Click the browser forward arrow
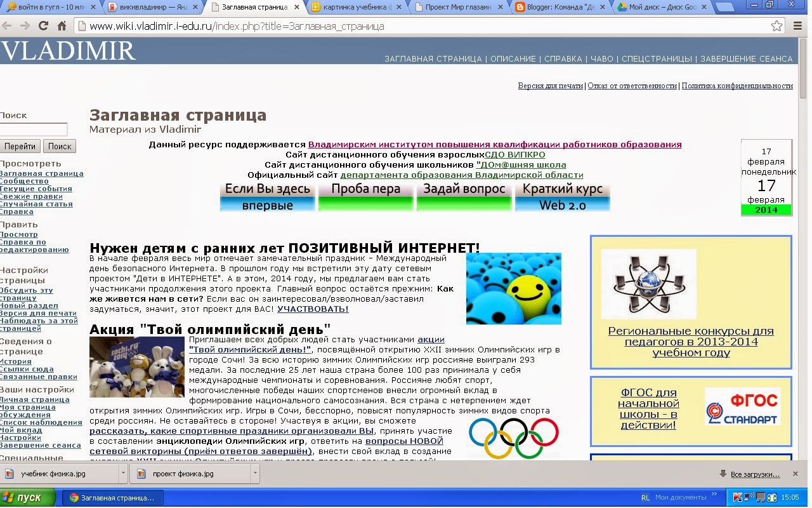Screen dimensions: 812x508 [x=25, y=26]
